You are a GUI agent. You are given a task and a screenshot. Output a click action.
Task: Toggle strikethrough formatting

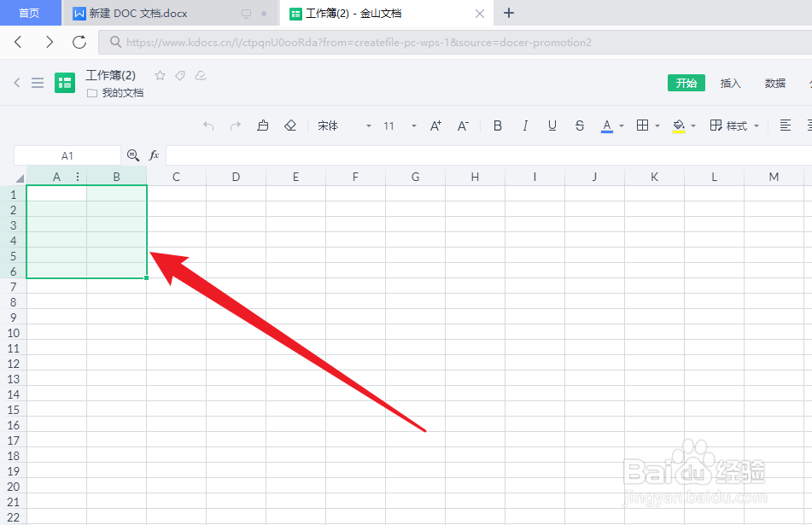click(x=580, y=125)
